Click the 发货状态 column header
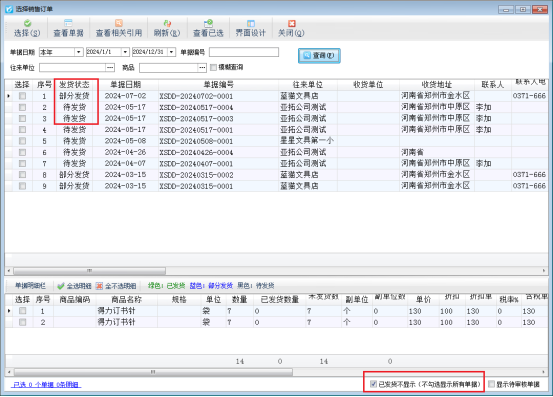 tap(74, 85)
